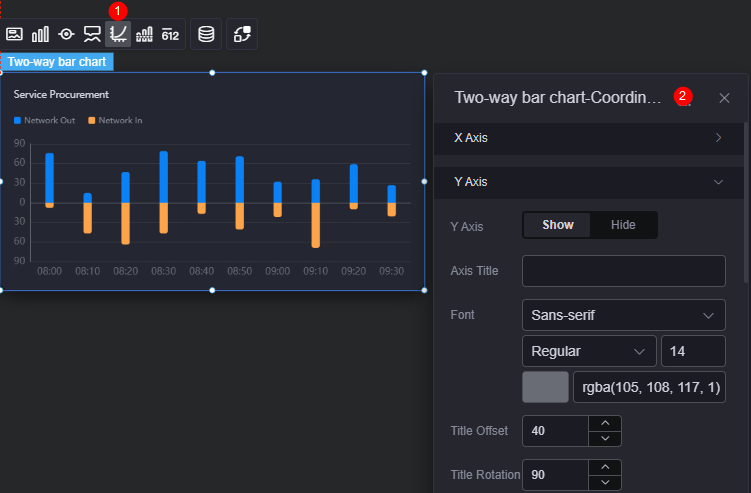Open the Regular font weight dropdown
Screen dimensions: 751x493
[x=589, y=351]
